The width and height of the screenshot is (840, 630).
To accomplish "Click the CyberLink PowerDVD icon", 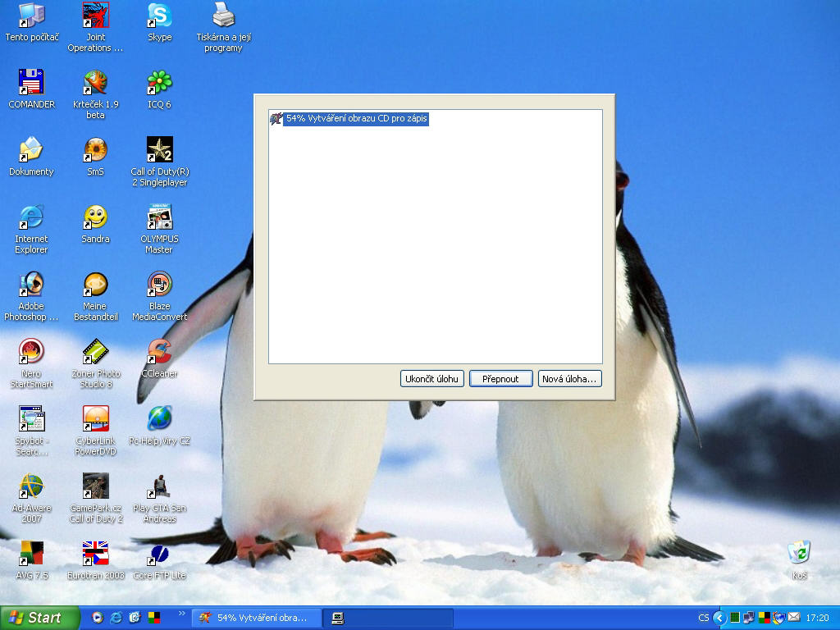I will click(95, 419).
